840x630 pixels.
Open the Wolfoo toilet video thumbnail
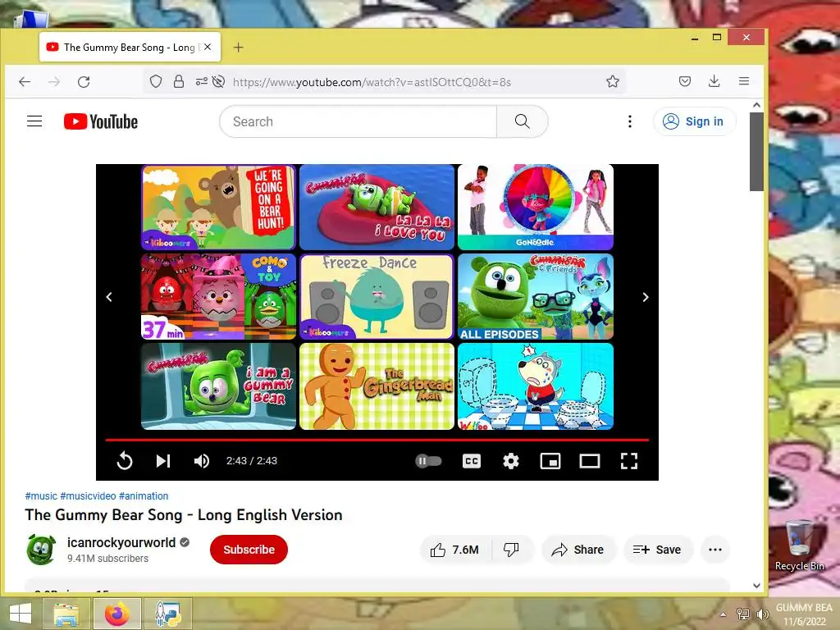535,386
